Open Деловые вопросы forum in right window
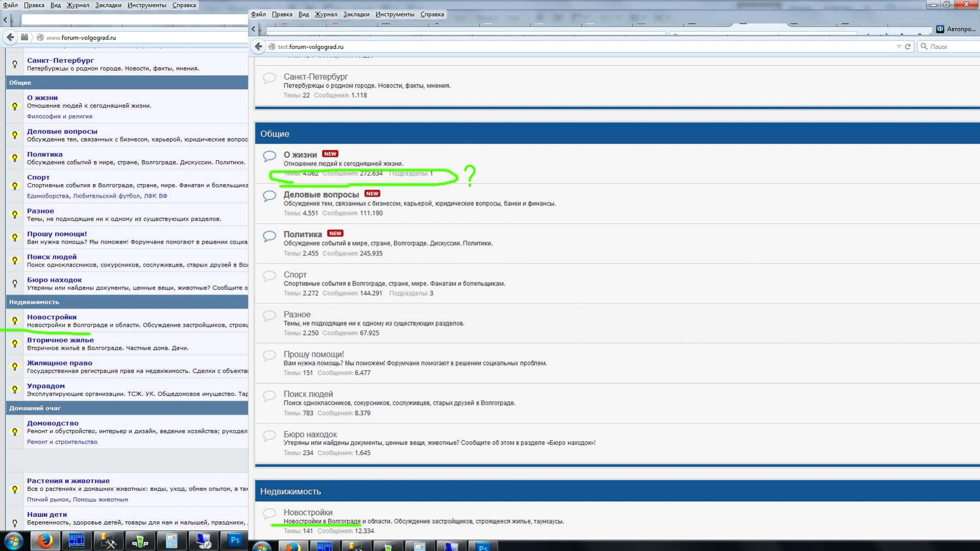Image resolution: width=980 pixels, height=551 pixels. 321,195
